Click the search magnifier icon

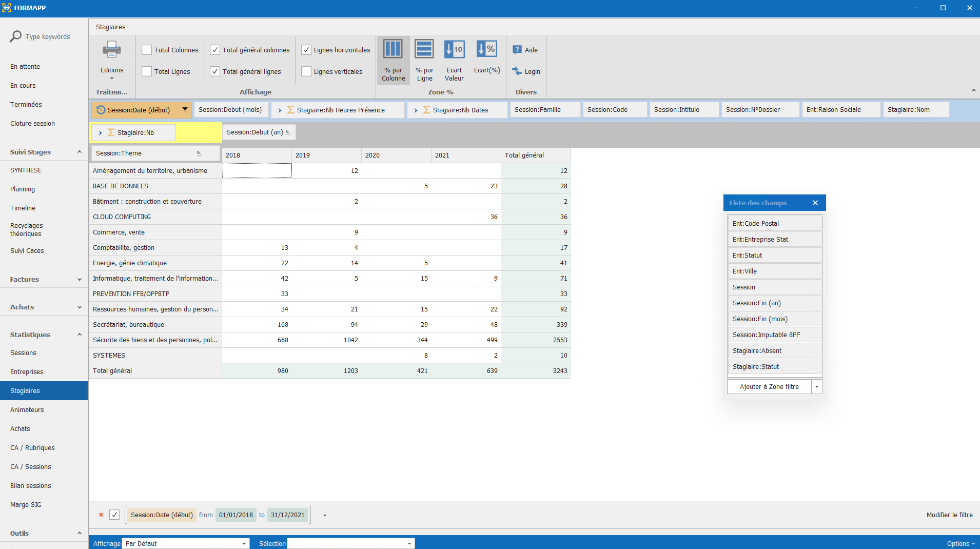(x=16, y=36)
